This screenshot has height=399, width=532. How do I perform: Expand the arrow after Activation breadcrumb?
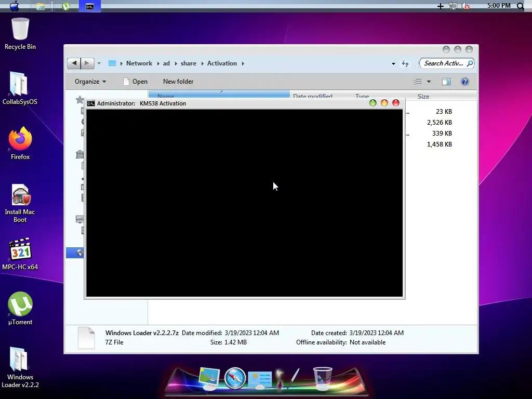coord(243,63)
